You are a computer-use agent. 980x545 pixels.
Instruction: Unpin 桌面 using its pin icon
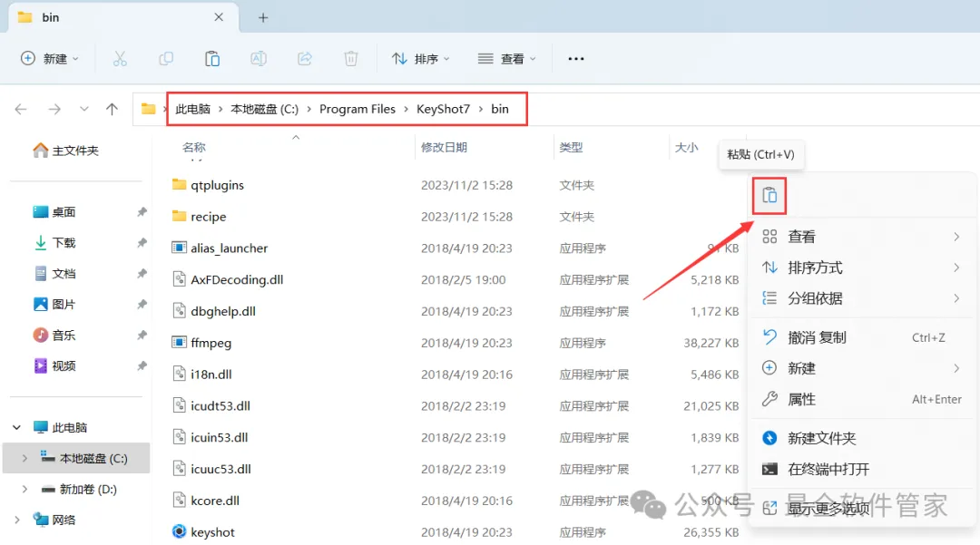(142, 212)
